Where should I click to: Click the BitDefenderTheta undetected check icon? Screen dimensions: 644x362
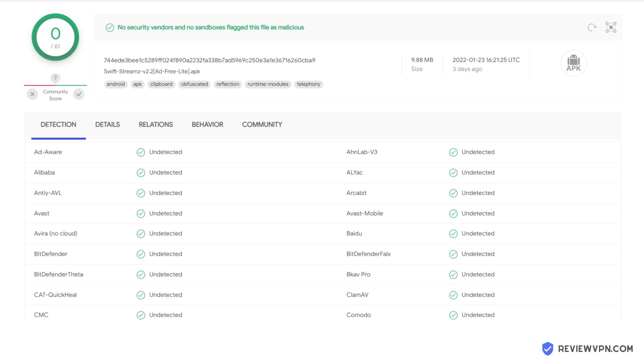pos(141,275)
